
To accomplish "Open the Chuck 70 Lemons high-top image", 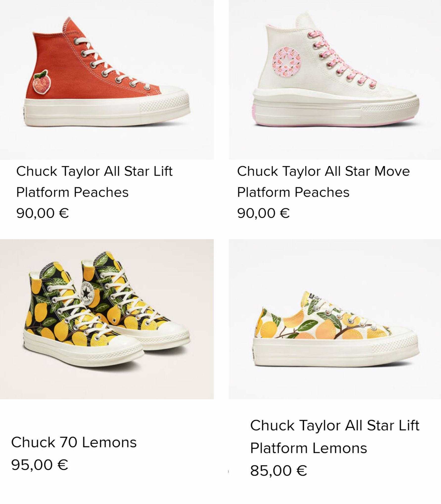I will pos(107,319).
